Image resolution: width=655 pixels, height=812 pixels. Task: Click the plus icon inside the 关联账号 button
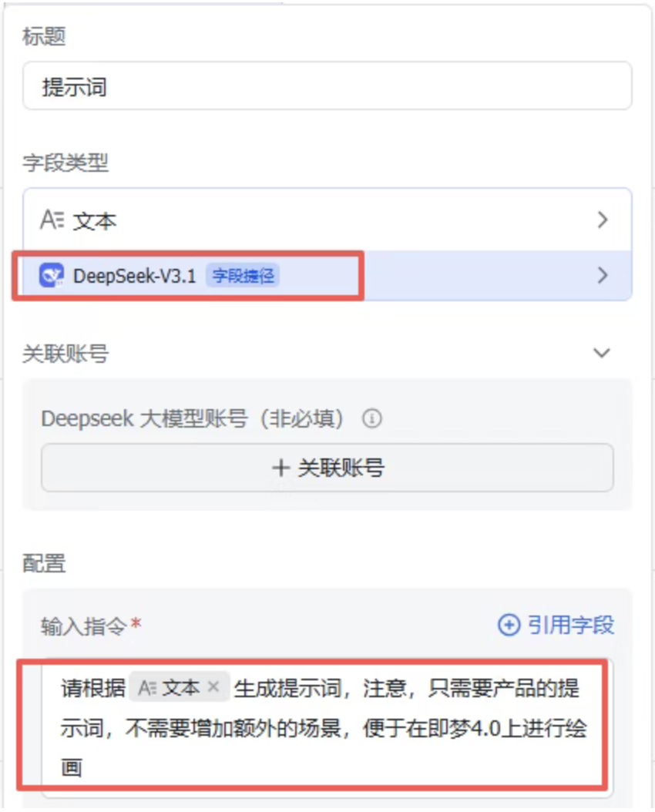tap(280, 468)
